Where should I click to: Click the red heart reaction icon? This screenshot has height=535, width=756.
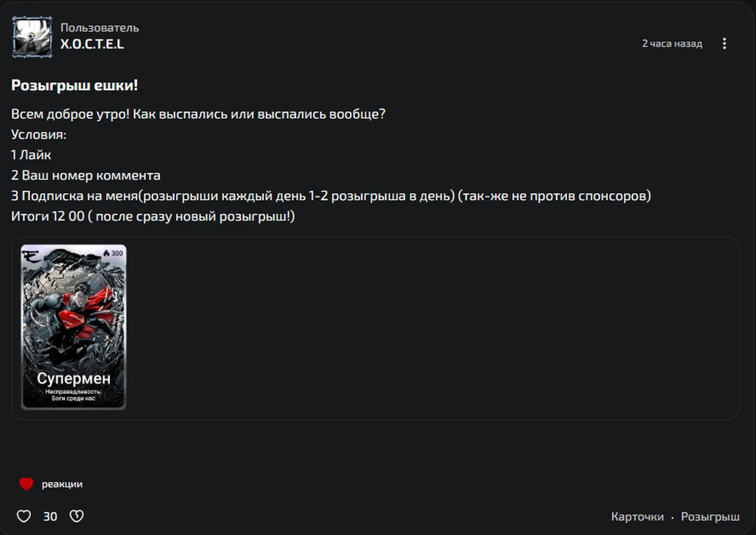(26, 484)
